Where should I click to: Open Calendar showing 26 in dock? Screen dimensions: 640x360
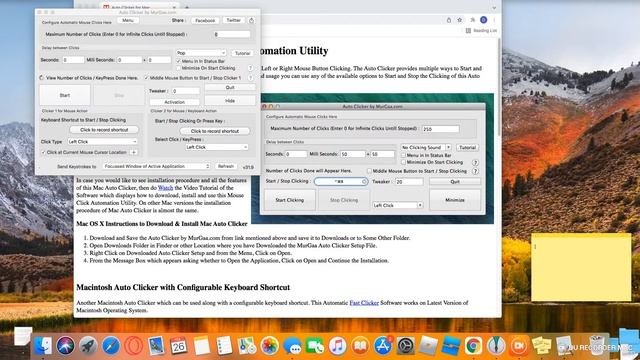click(x=178, y=346)
